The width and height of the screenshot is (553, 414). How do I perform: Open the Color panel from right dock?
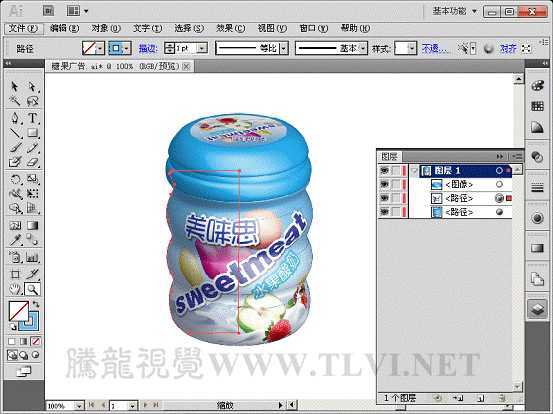click(537, 86)
